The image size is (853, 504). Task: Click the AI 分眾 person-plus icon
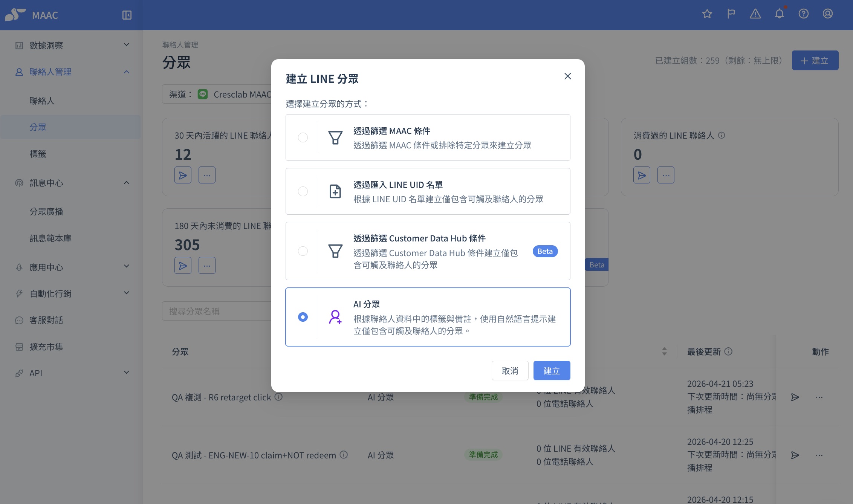tap(335, 317)
